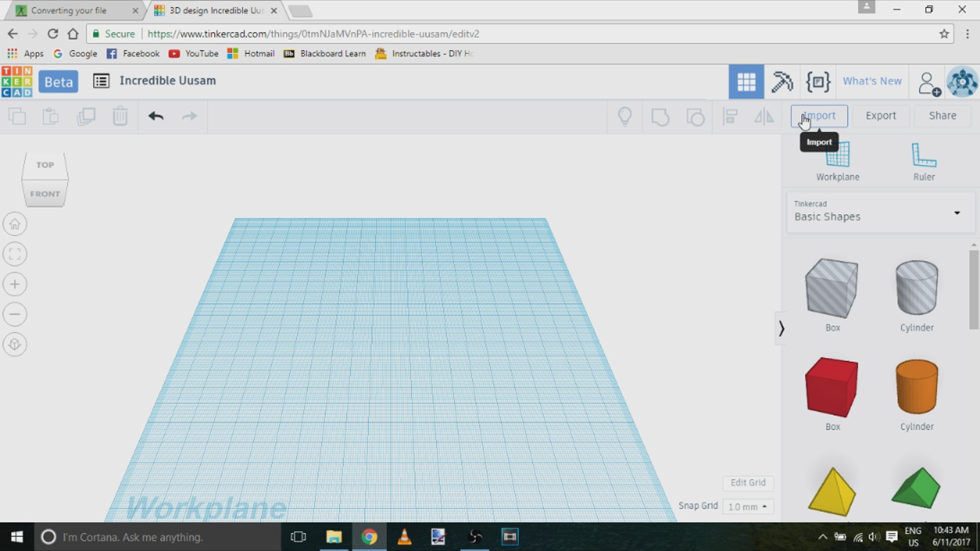Toggle perspective/orthographic view cube icon

[15, 344]
